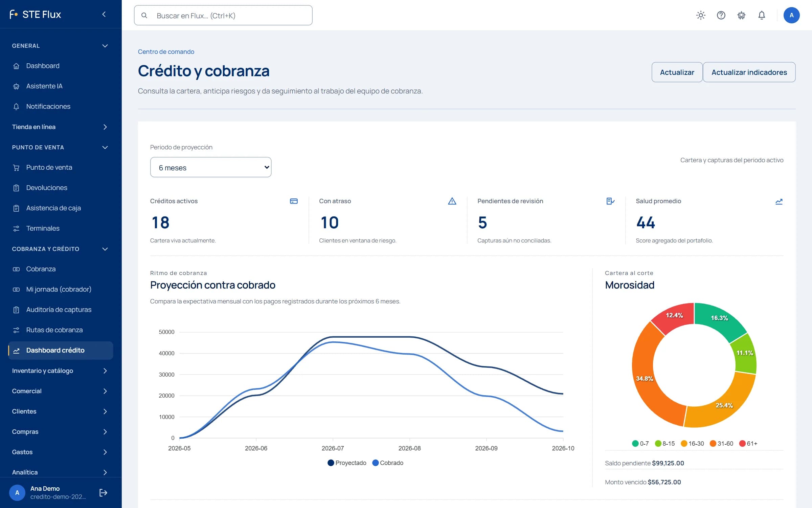The image size is (812, 508).
Task: Open Rutas de cobranza
Action: pyautogui.click(x=60, y=330)
